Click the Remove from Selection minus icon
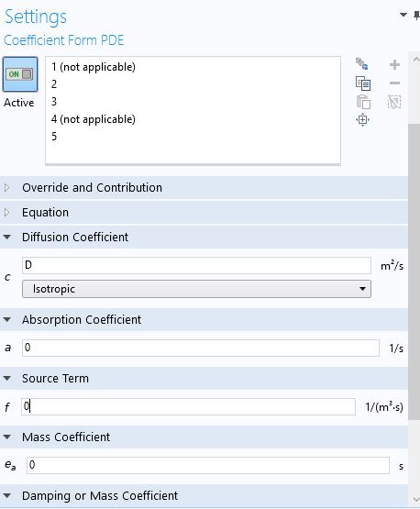The width and height of the screenshot is (420, 509). (x=394, y=83)
